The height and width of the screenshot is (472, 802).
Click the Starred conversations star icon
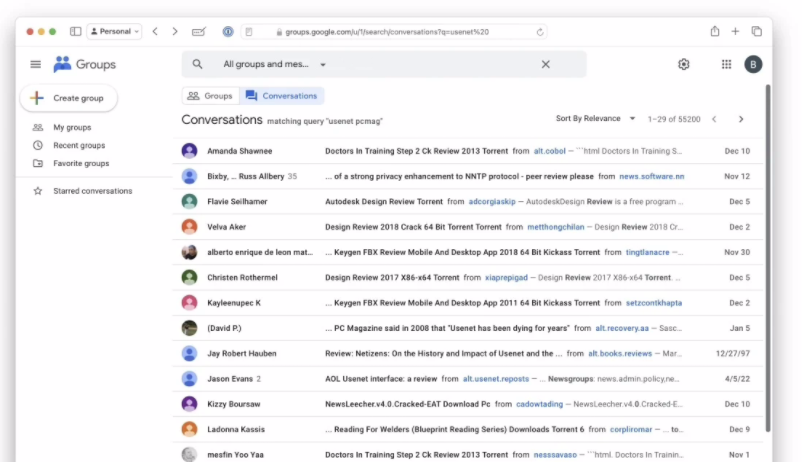[x=38, y=191]
